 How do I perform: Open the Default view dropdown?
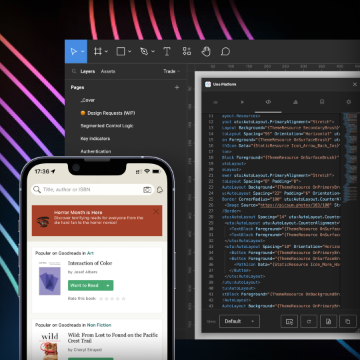point(239,321)
